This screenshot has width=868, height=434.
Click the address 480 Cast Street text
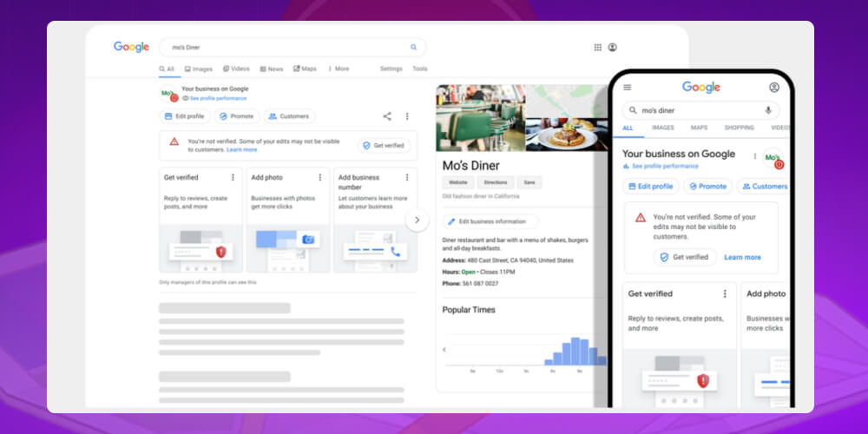tap(521, 260)
